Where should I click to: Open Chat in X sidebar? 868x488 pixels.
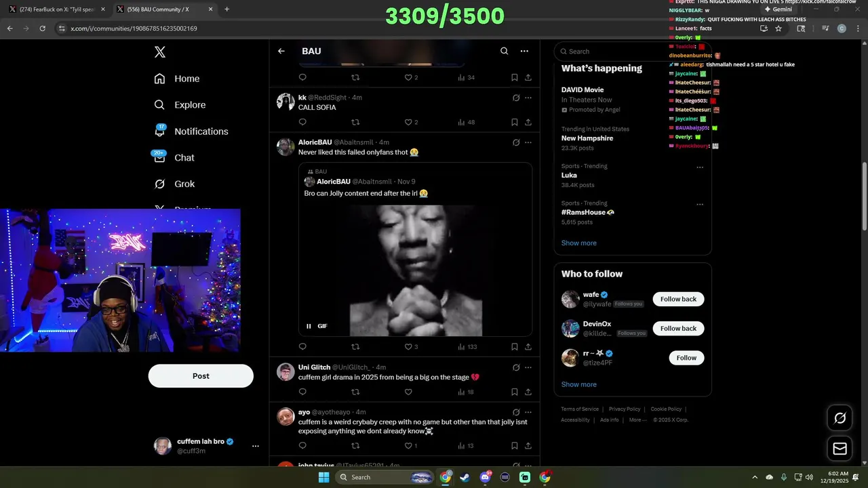point(174,157)
